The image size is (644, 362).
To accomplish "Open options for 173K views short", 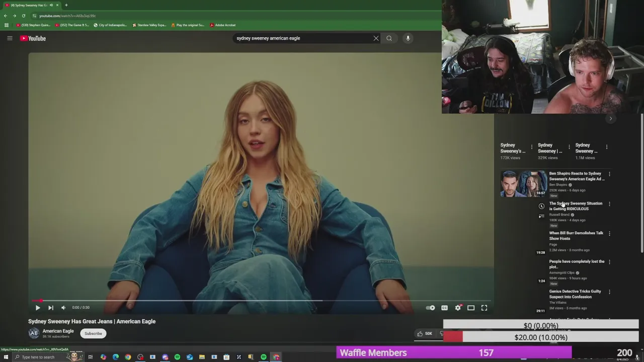I will [532, 147].
